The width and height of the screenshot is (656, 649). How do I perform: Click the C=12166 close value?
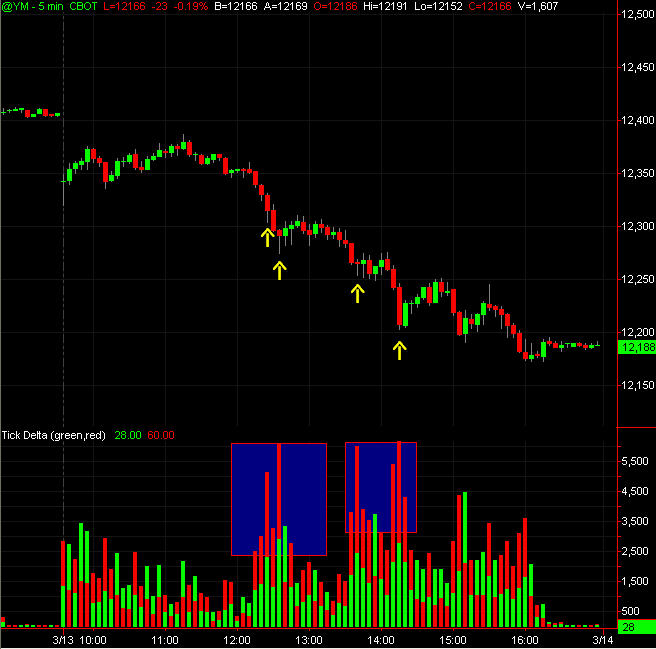(x=489, y=6)
